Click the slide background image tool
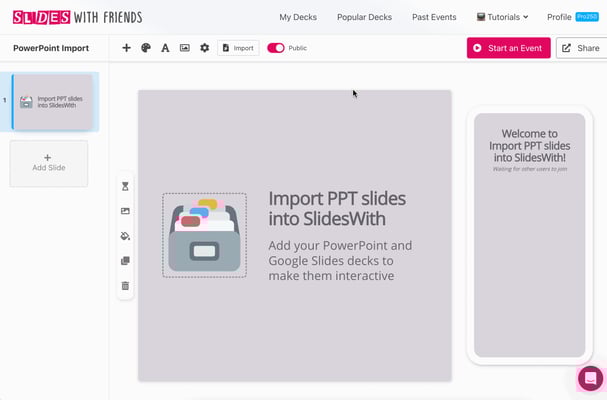The height and width of the screenshot is (400, 607). [125, 211]
